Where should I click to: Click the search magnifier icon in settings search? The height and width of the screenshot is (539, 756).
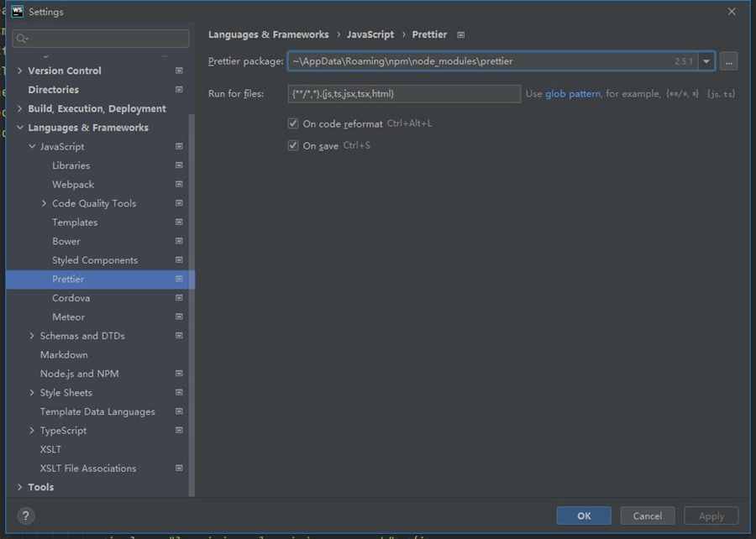[23, 39]
